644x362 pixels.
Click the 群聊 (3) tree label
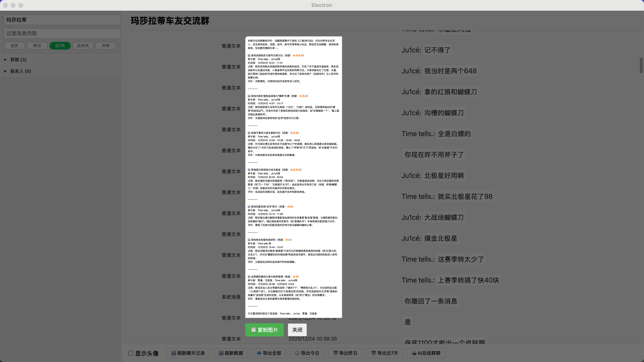coord(18,60)
